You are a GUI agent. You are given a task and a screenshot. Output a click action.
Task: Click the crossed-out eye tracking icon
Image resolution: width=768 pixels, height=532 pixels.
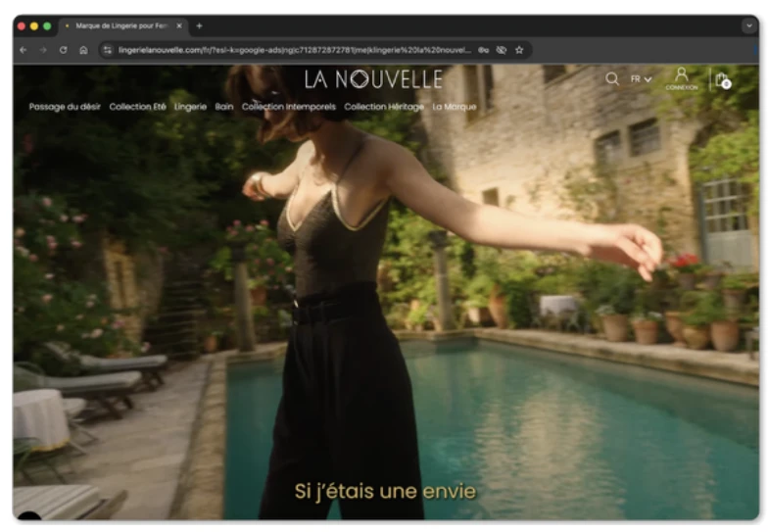pos(502,50)
